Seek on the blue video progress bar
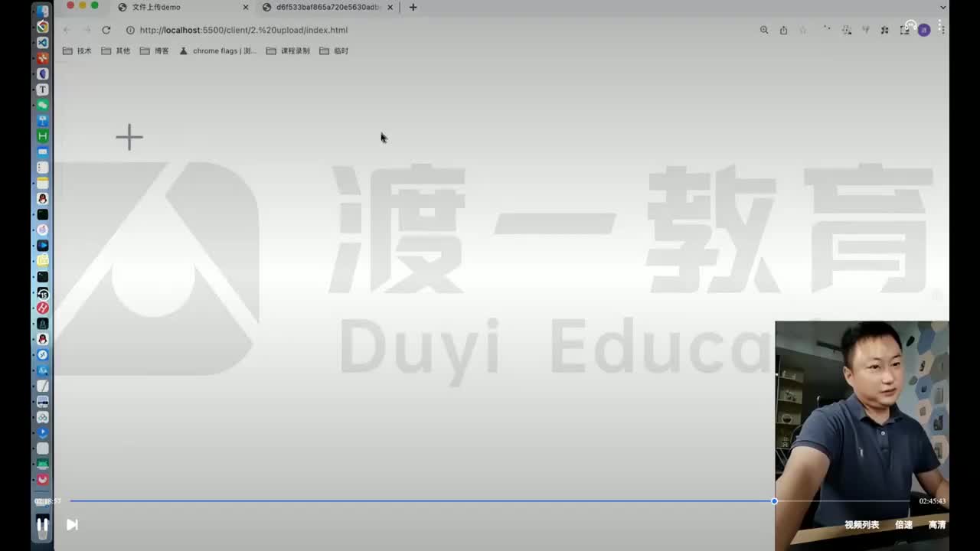The width and height of the screenshot is (980, 551). (x=490, y=501)
